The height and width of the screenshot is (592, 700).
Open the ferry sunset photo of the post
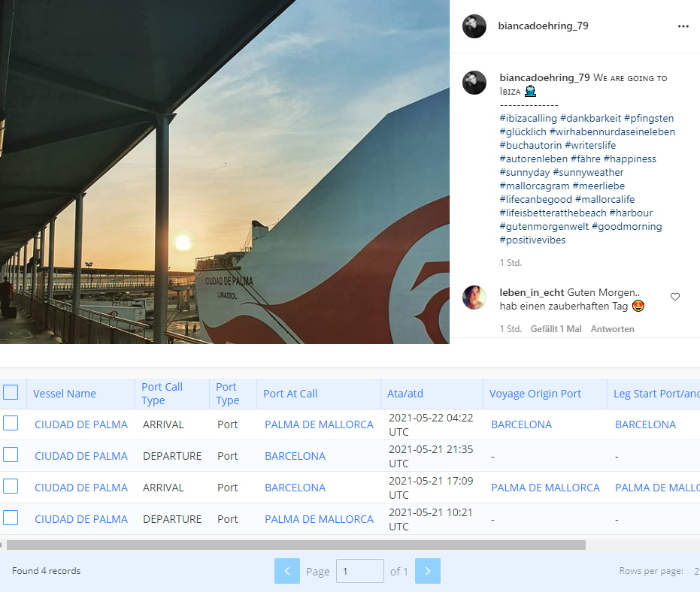225,172
